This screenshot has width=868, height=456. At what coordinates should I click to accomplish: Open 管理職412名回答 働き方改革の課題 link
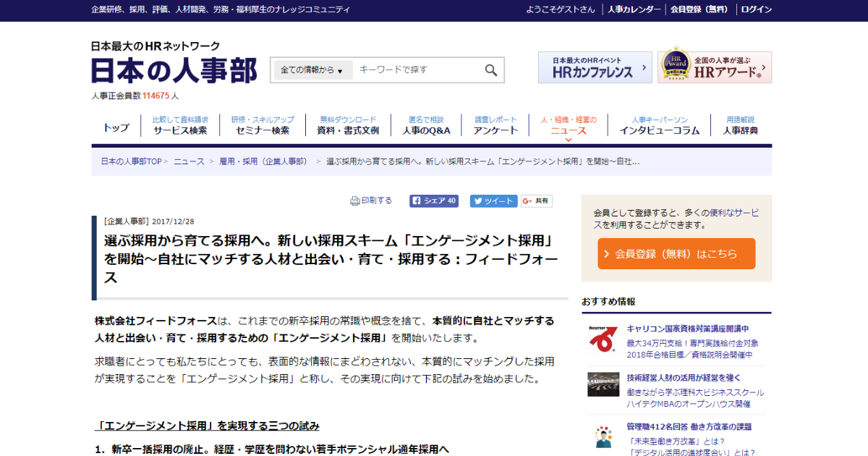(689, 426)
